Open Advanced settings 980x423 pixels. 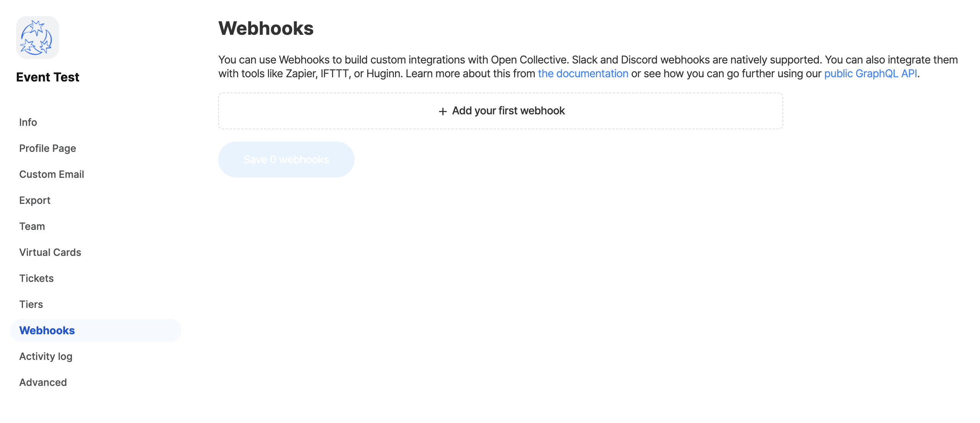[x=43, y=382]
